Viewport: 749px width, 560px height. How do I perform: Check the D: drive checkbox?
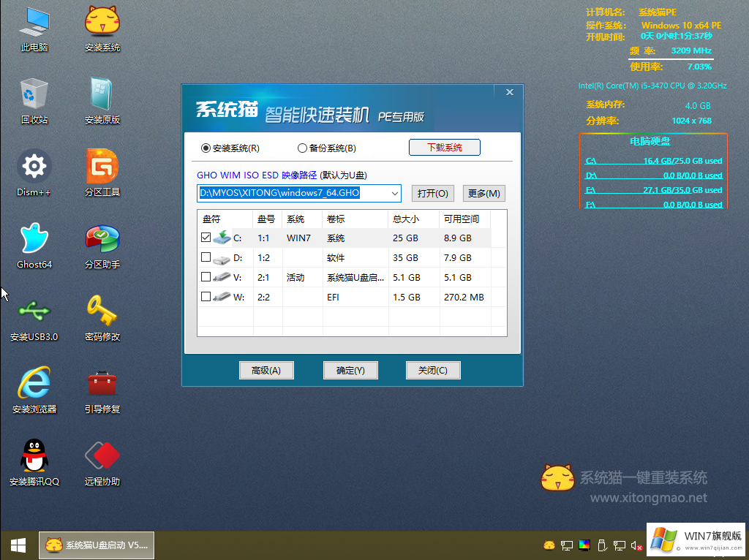[x=206, y=257]
